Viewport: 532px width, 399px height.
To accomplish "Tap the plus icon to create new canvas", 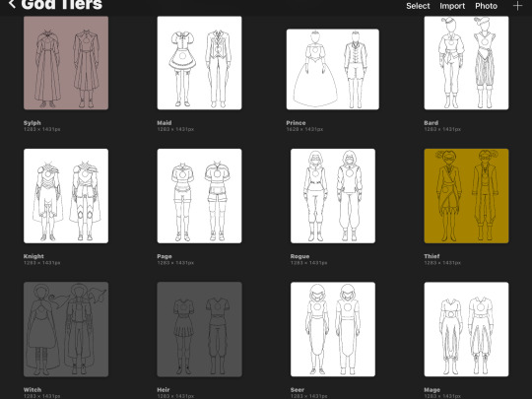I will (x=517, y=6).
